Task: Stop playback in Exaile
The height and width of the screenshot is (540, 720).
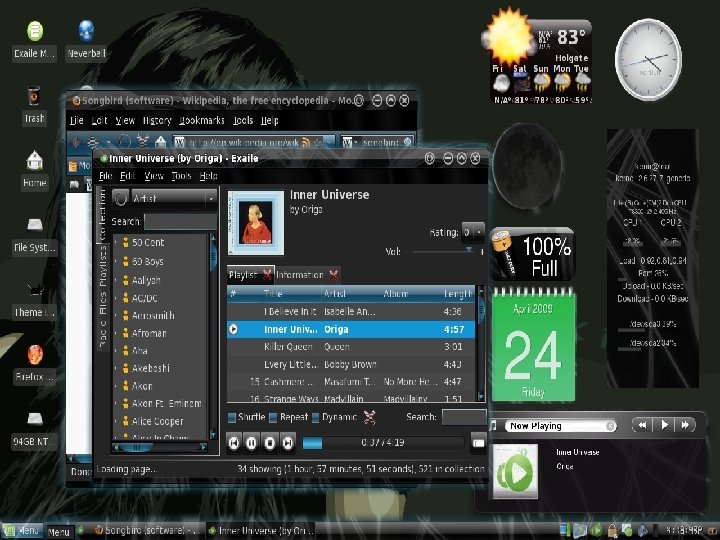Action: (x=270, y=443)
